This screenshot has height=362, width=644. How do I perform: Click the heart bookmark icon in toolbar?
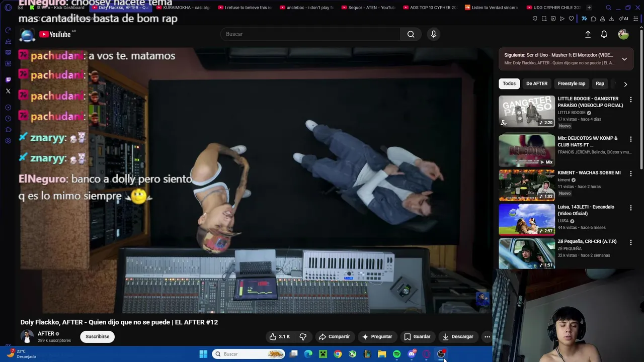pos(571,19)
